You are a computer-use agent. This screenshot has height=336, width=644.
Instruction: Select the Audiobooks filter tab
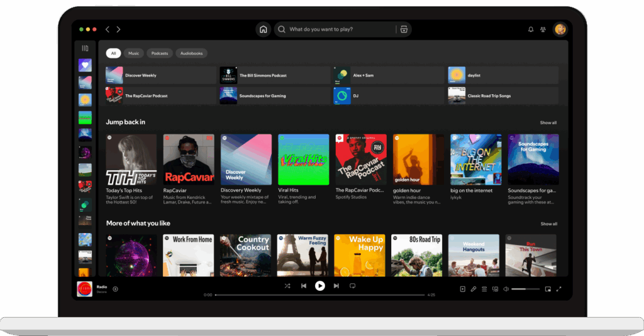191,53
